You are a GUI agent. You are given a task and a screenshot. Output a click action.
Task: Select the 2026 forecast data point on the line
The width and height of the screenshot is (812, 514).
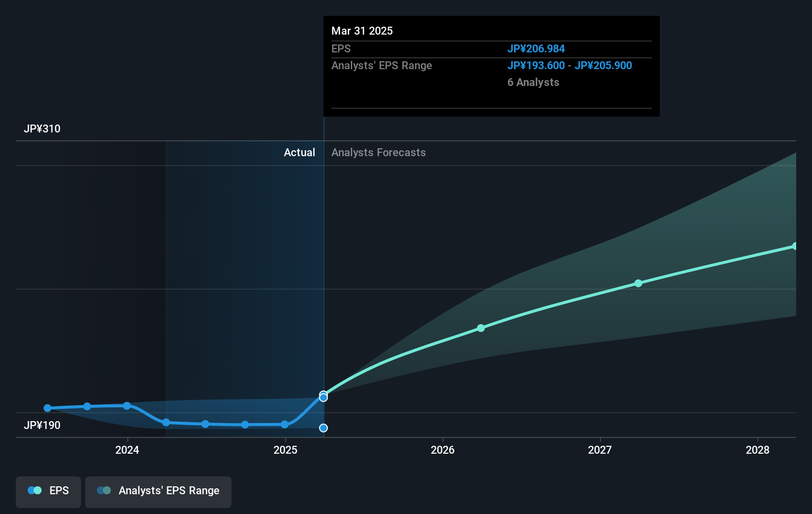[481, 328]
